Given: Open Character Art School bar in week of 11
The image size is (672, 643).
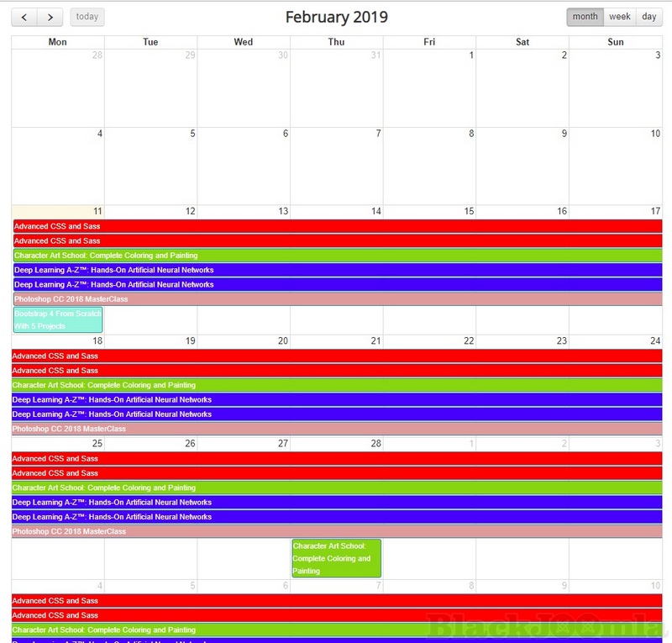Looking at the screenshot, I should click(336, 256).
